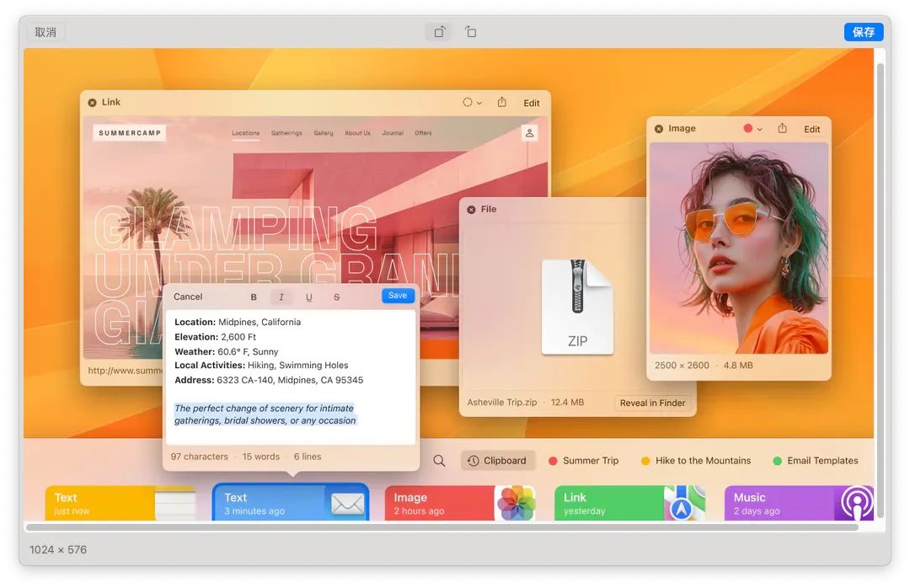Rotate image left using toolbar icon
Viewport: 910px width, 588px height.
(x=440, y=32)
